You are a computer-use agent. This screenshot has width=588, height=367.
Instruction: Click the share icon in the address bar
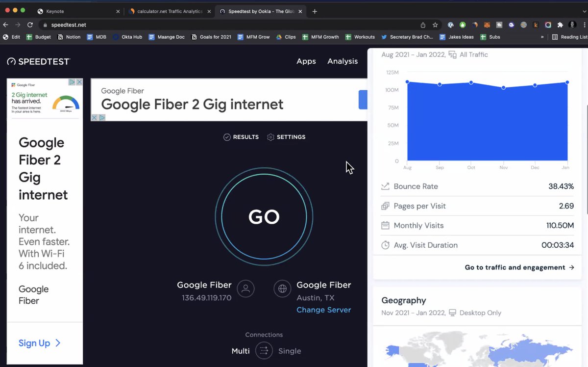point(423,25)
